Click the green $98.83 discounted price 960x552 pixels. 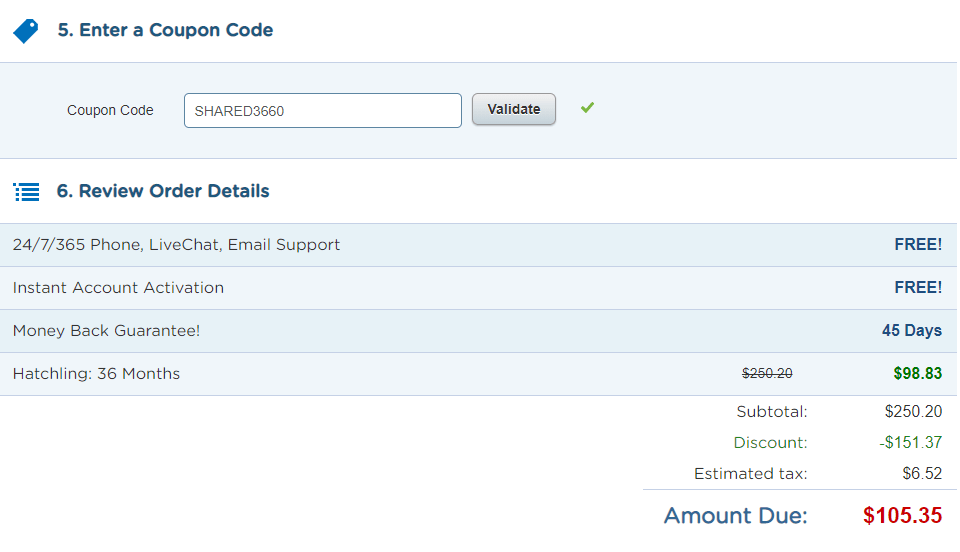[917, 374]
